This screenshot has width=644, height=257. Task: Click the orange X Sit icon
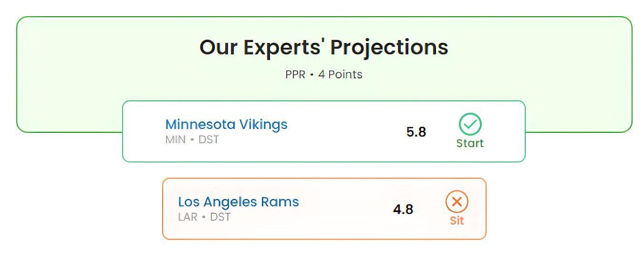click(x=457, y=202)
